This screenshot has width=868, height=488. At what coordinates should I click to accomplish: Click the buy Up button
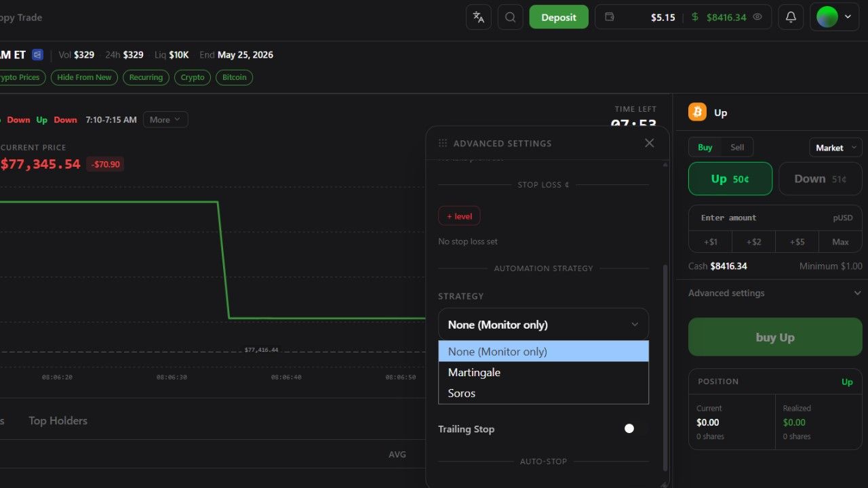click(775, 338)
